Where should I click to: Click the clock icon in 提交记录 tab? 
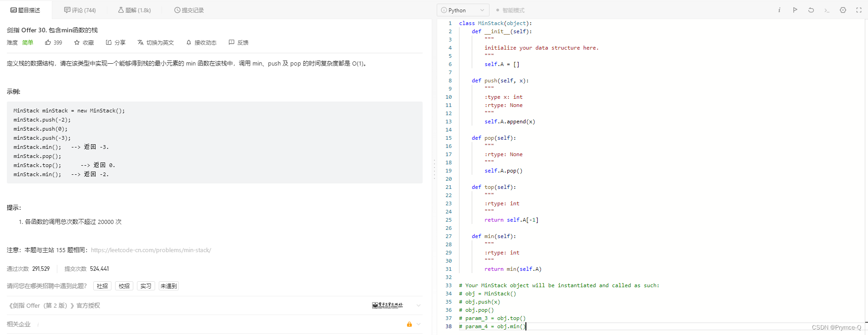click(x=177, y=10)
